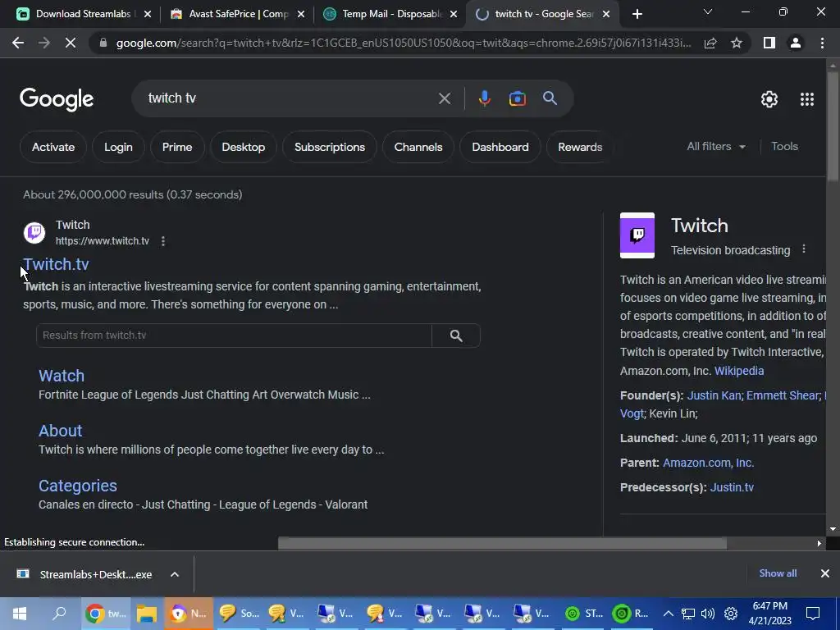Bookmark this page with the star
This screenshot has height=630, width=840.
pos(737,43)
